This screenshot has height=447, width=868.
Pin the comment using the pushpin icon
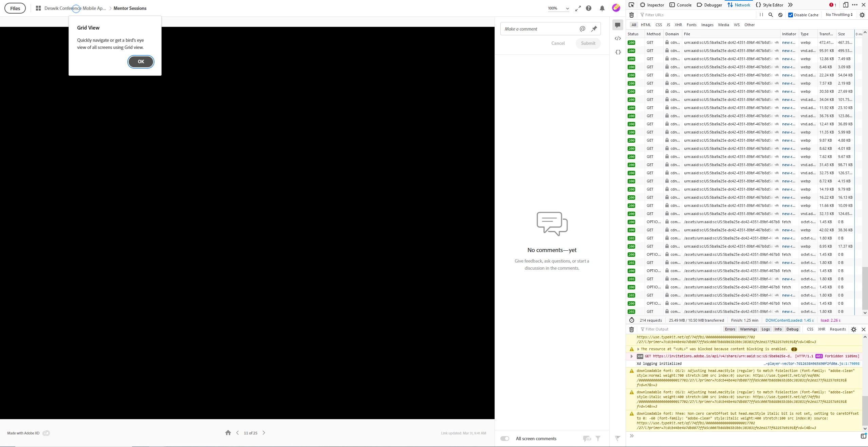coord(594,29)
